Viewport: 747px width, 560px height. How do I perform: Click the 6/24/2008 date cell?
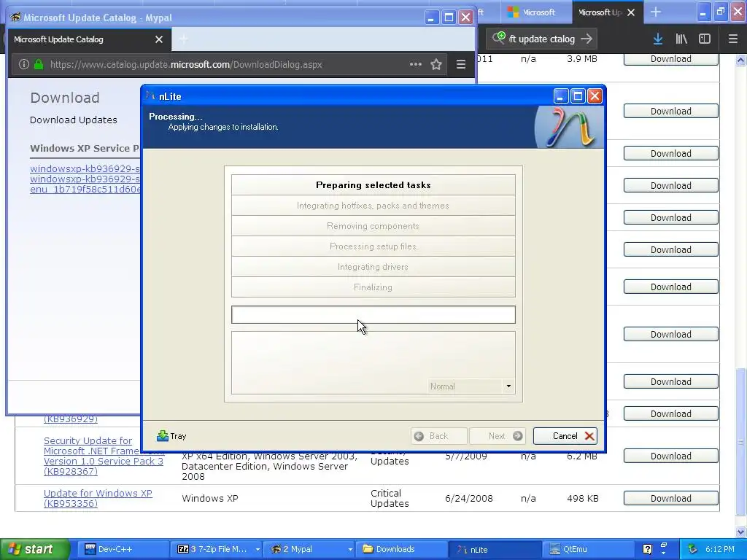click(x=469, y=499)
